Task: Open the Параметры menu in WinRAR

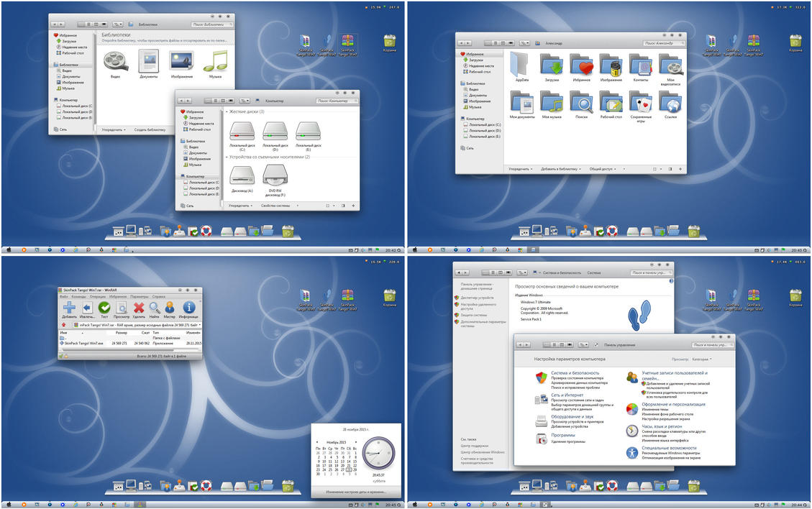Action: point(139,296)
